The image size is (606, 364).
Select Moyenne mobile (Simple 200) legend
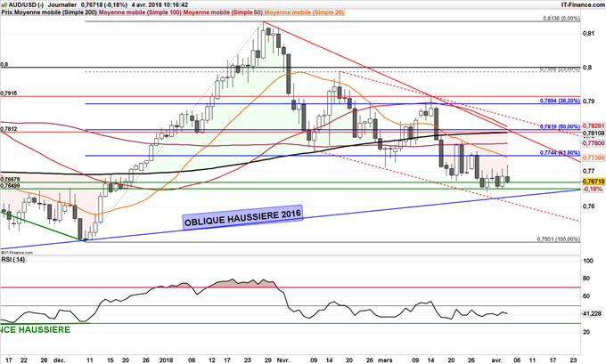(56, 12)
